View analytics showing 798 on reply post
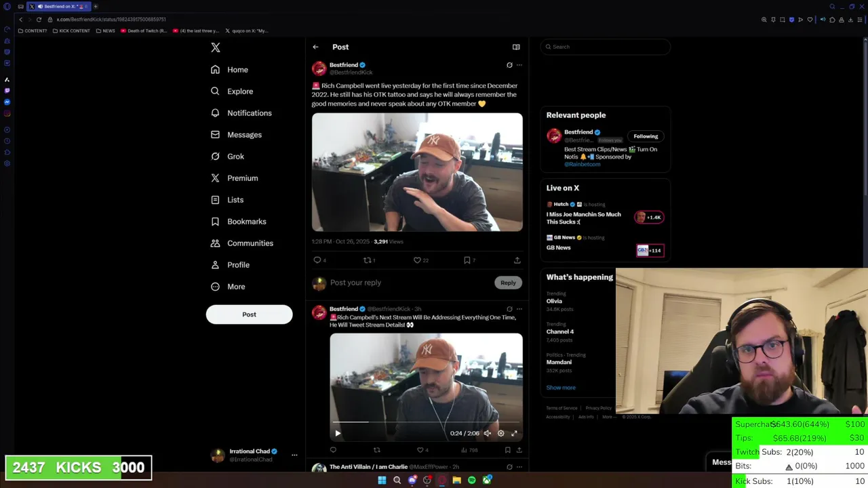868x488 pixels. point(469,450)
